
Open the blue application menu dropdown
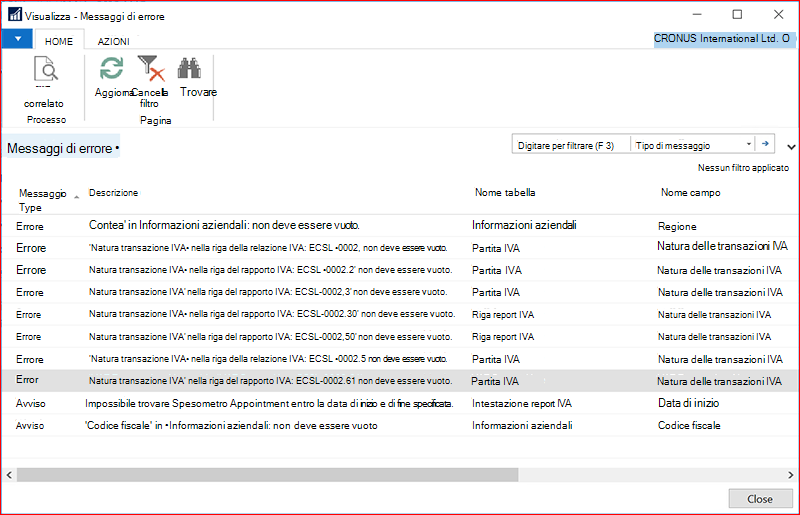click(18, 39)
